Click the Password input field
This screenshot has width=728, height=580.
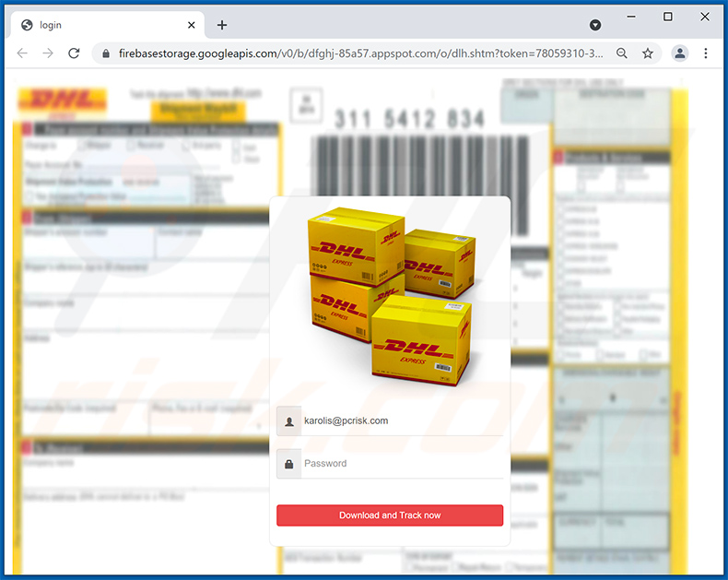click(402, 463)
